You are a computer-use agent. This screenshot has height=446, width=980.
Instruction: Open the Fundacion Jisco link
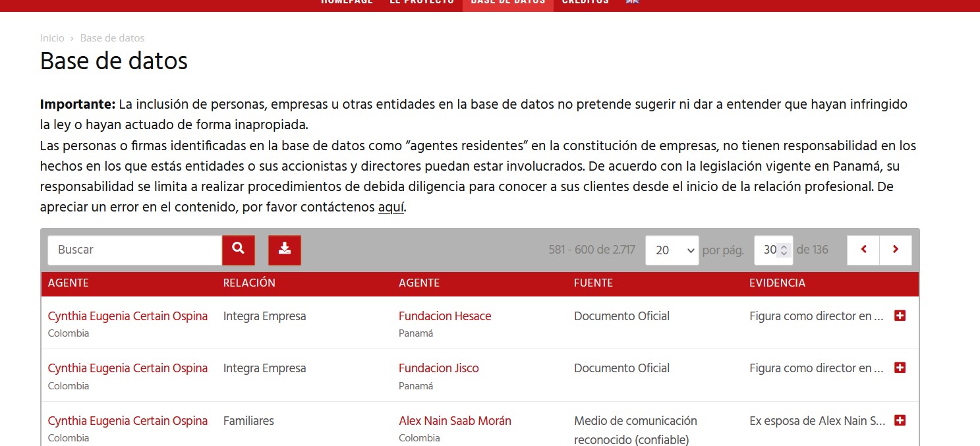439,368
